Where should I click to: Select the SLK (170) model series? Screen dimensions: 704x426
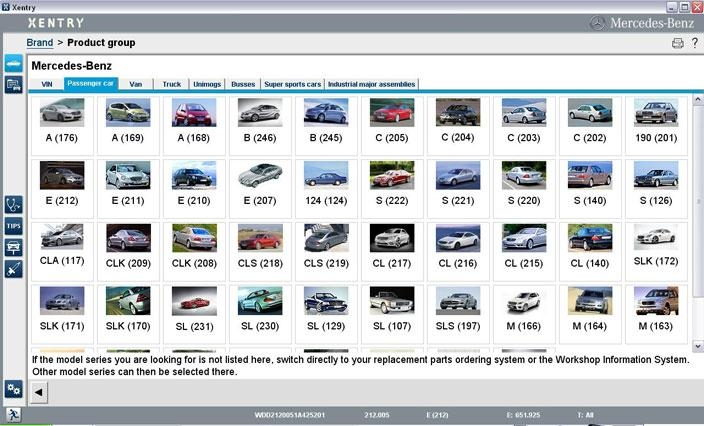pos(128,314)
